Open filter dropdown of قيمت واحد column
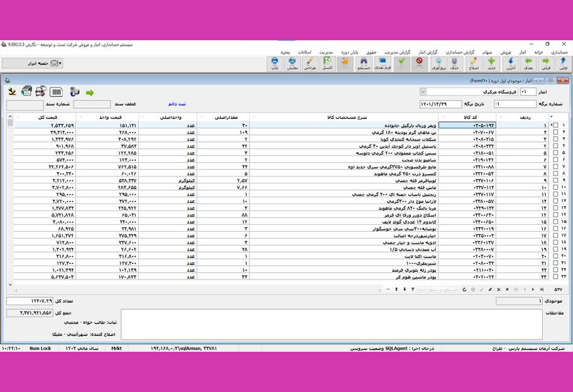The image size is (573, 392). pyautogui.click(x=80, y=117)
